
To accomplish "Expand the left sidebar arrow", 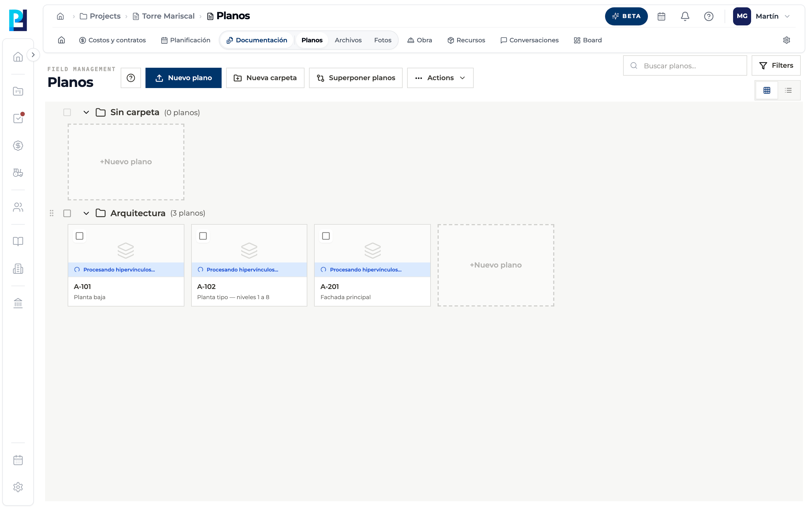I will [x=33, y=55].
